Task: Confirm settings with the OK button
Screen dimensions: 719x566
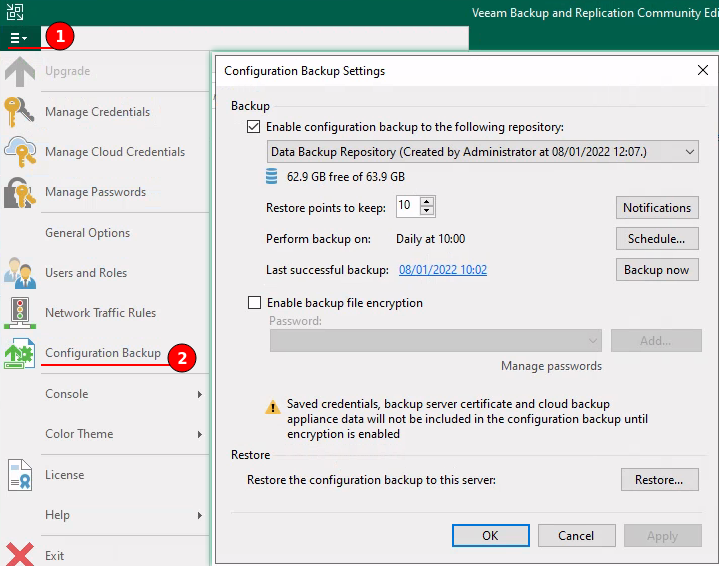Action: click(491, 536)
